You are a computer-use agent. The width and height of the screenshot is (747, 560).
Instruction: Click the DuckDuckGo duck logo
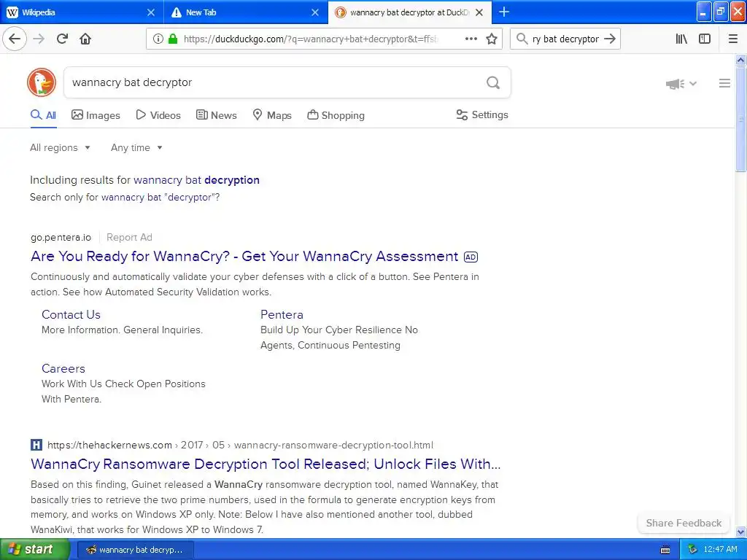pyautogui.click(x=42, y=82)
